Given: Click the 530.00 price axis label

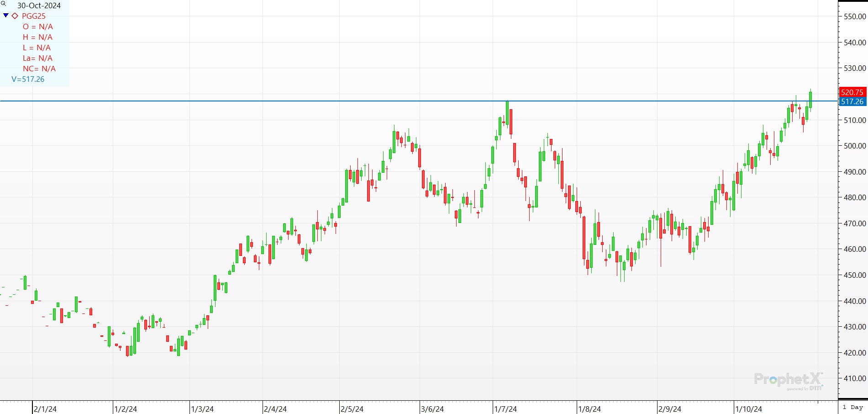Looking at the screenshot, I should point(855,68).
